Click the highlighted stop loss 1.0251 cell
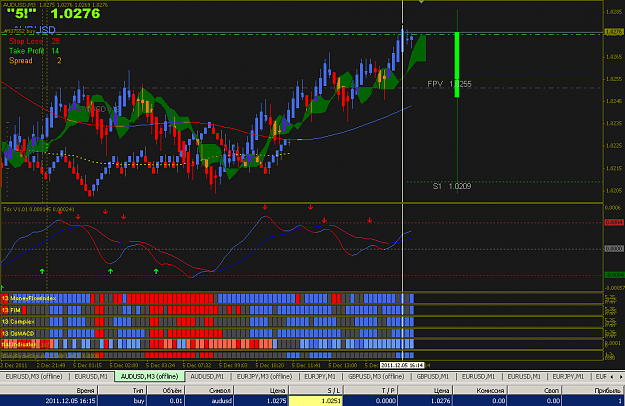The height and width of the screenshot is (406, 625). point(316,401)
